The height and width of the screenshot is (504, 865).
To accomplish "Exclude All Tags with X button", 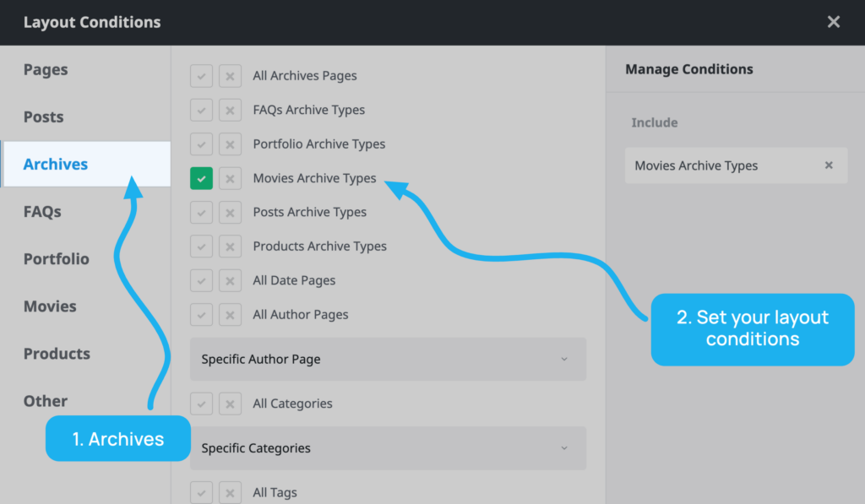I will click(230, 492).
